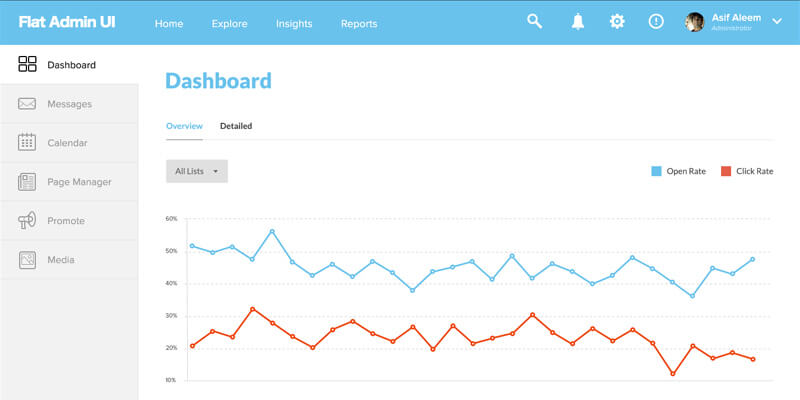
Task: Click the highest blue Open Rate point
Action: pyautogui.click(x=272, y=231)
